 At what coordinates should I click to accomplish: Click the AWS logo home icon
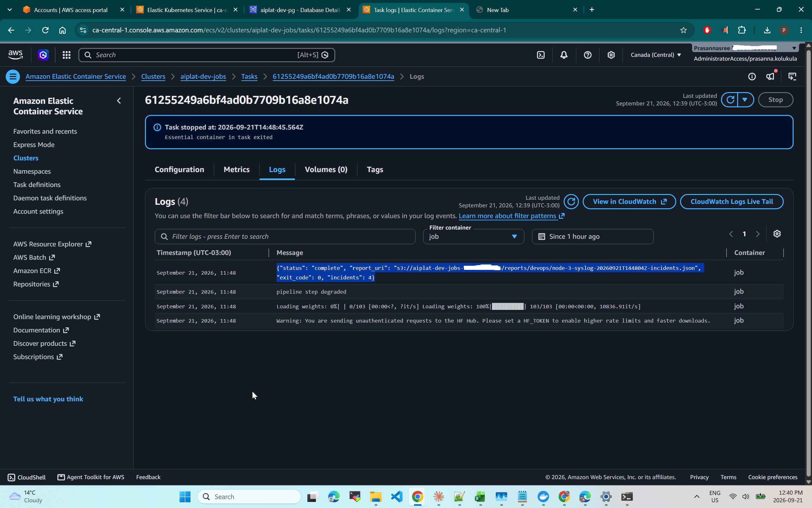(16, 55)
